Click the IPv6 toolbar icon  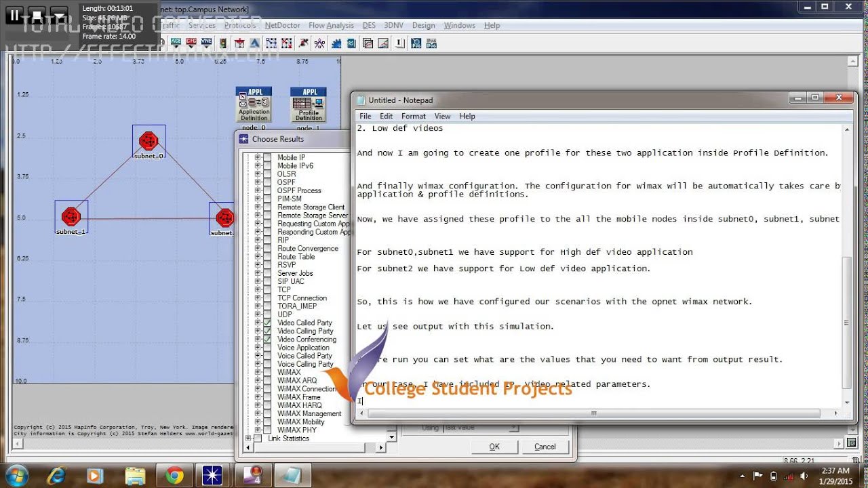click(x=416, y=43)
